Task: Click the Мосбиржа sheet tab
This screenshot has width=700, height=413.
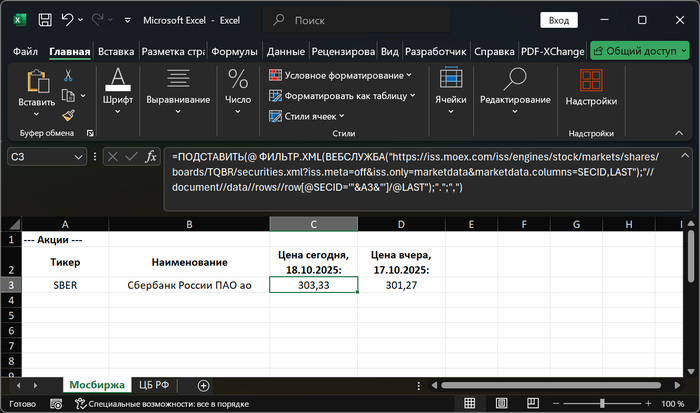Action: click(97, 385)
